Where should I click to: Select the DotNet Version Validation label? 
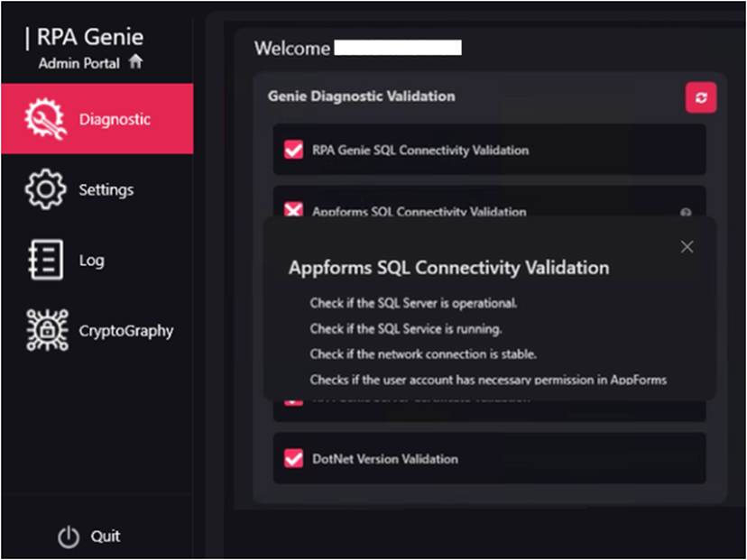[385, 459]
